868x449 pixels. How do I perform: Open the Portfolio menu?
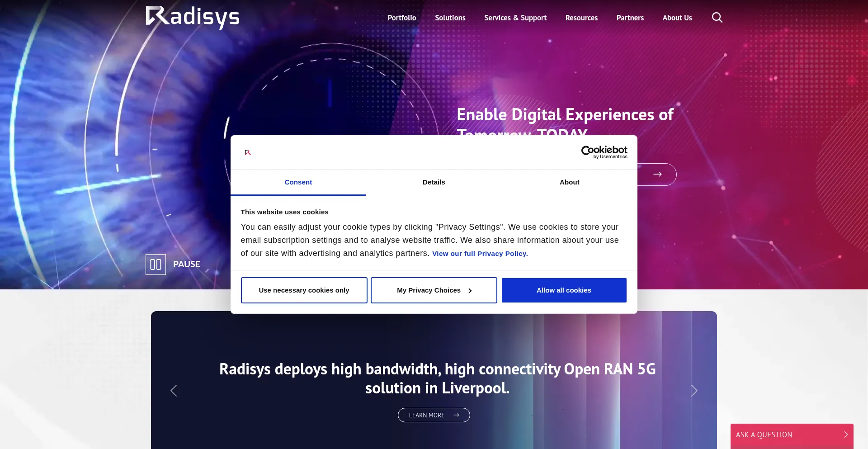(x=401, y=18)
